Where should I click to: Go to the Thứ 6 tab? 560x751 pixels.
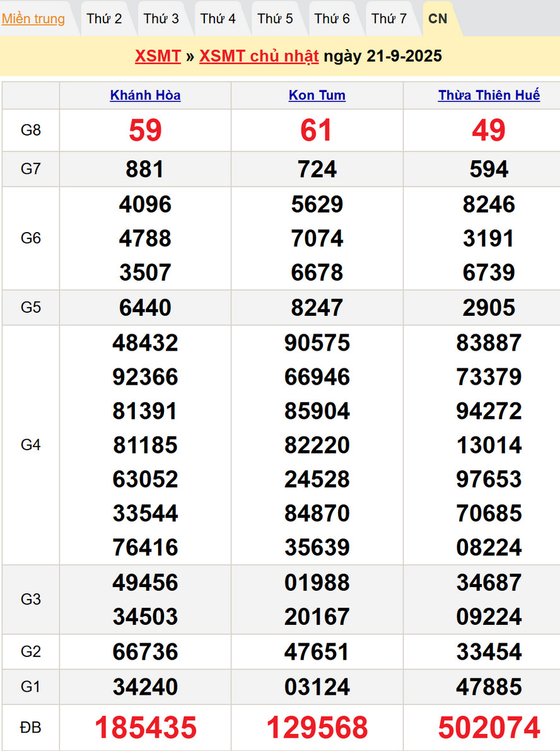click(332, 19)
